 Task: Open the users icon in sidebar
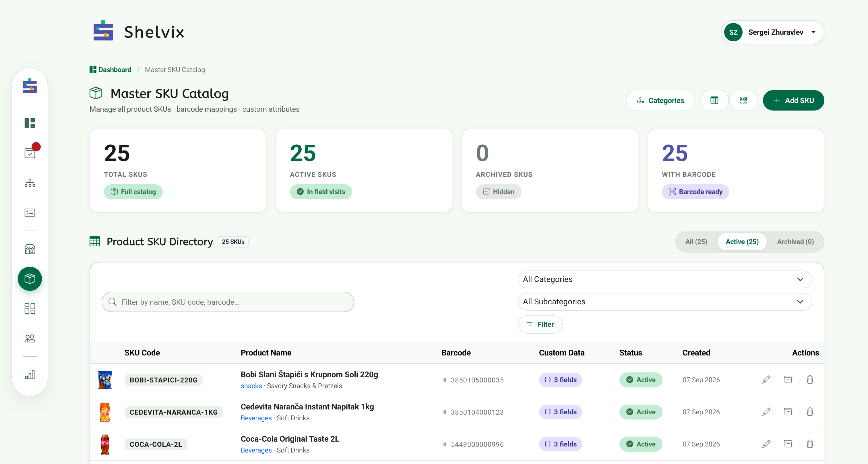pos(30,338)
